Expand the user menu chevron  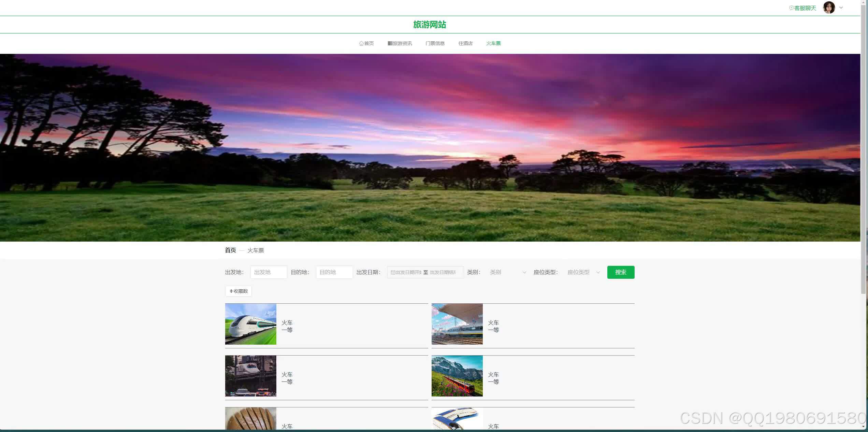841,8
